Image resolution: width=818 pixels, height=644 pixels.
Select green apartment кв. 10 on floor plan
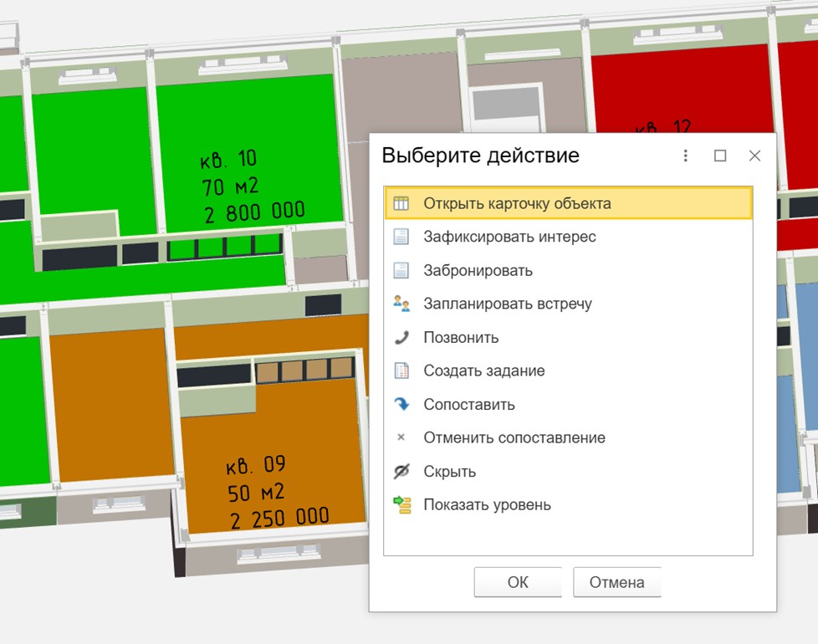(x=251, y=184)
